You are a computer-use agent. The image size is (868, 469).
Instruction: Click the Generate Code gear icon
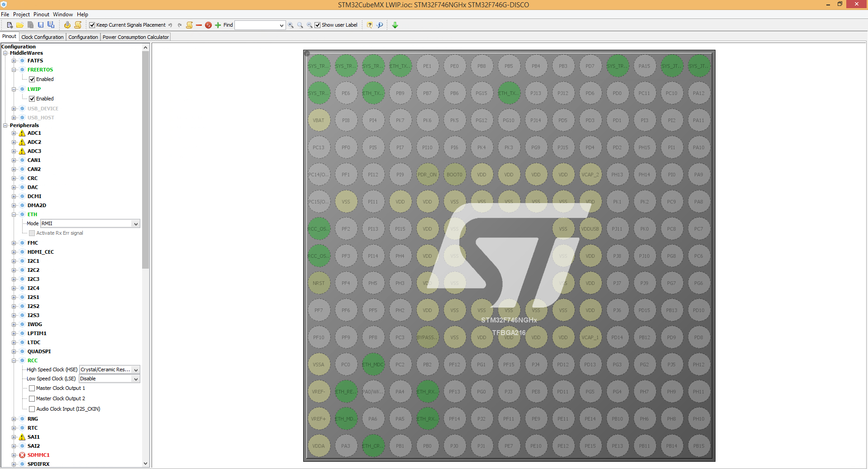click(x=67, y=25)
